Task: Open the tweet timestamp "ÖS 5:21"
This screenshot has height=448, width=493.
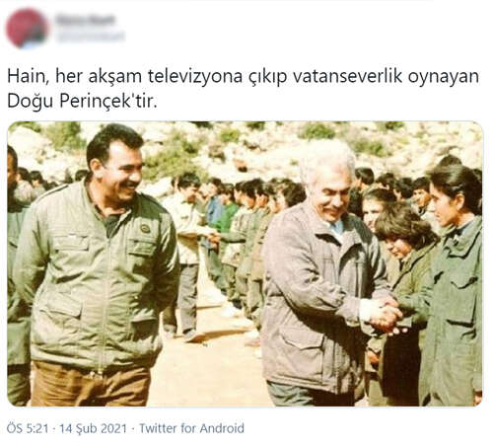Action: (x=28, y=428)
